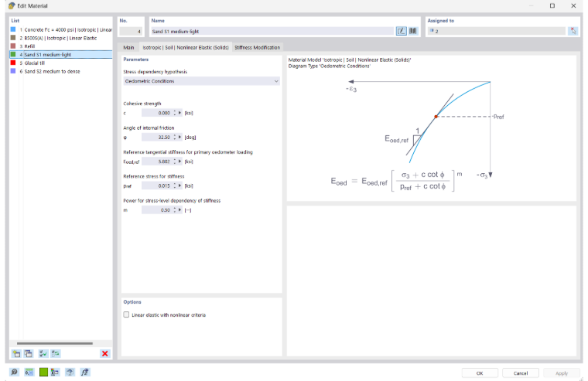Maximize the Edit Material window
Screen dimensions: 588x381
point(552,5)
